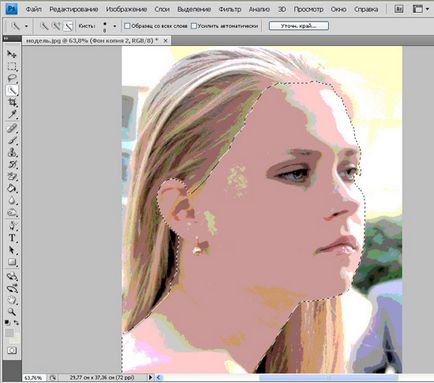Select the Rectangular Marquee tool

(12, 66)
